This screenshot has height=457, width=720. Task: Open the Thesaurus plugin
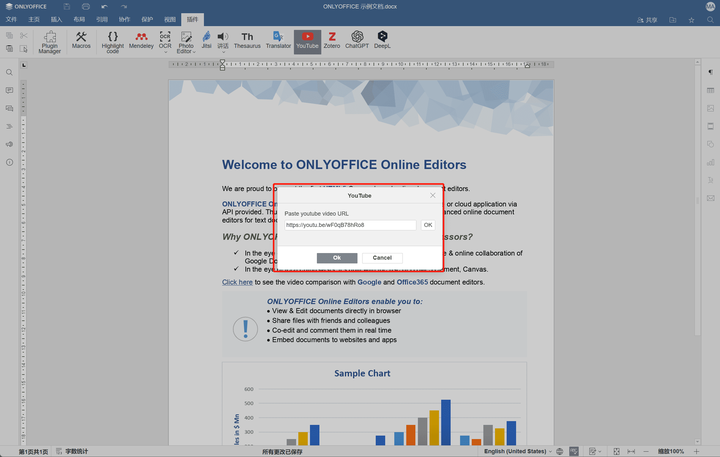[247, 40]
